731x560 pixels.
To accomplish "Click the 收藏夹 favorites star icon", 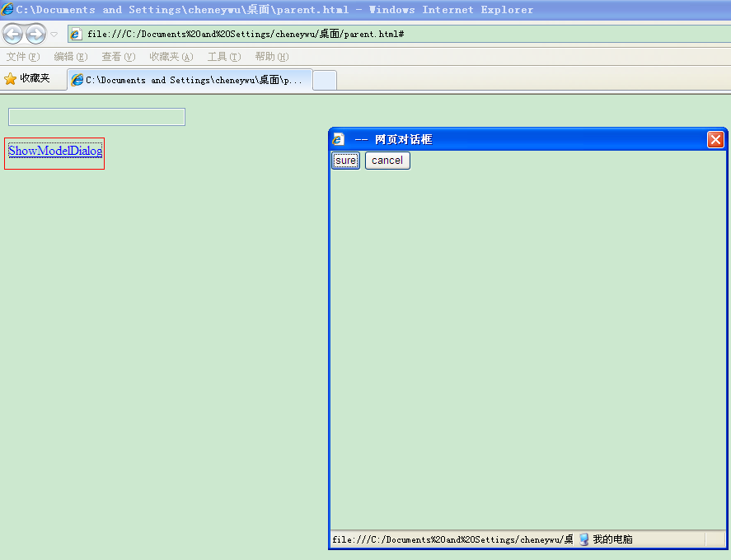I will [x=10, y=79].
